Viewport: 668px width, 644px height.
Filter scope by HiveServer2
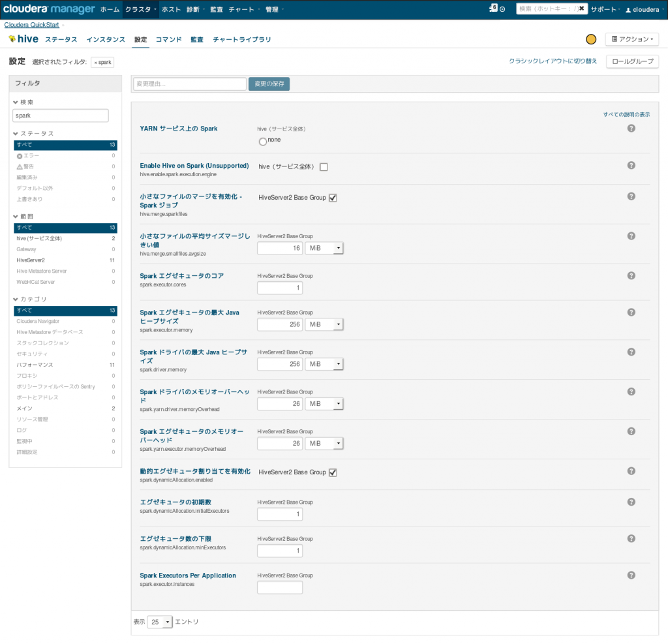tap(66, 260)
